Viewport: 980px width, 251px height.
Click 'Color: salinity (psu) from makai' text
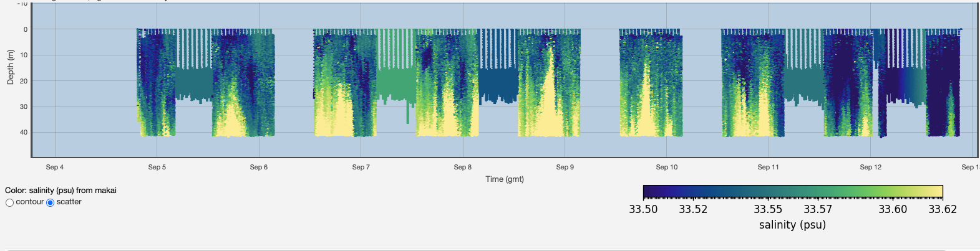coord(61,191)
